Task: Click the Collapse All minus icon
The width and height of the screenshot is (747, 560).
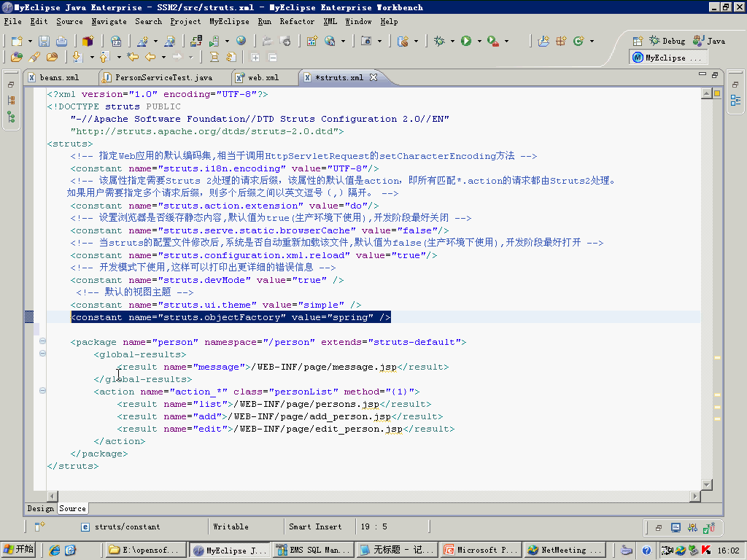Action: (273, 58)
